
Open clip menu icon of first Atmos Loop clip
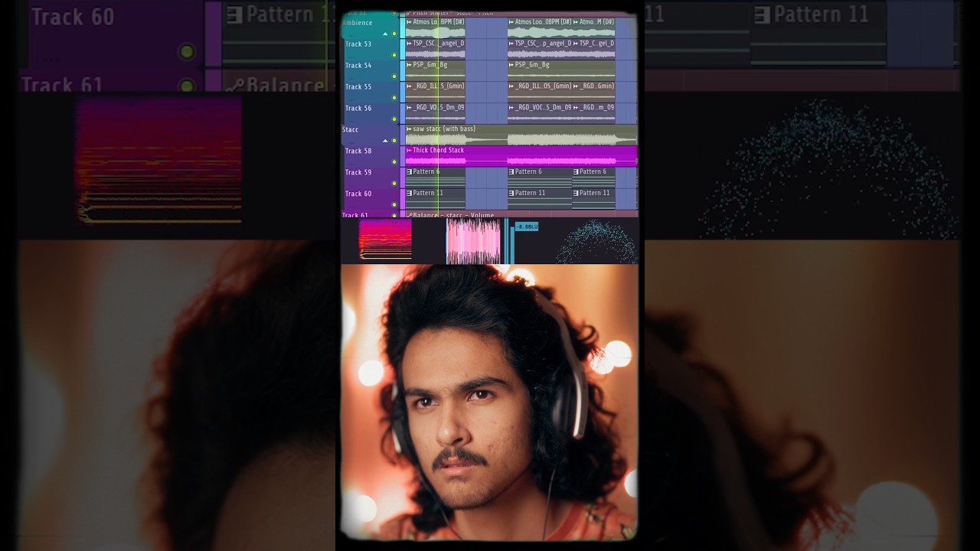(409, 22)
